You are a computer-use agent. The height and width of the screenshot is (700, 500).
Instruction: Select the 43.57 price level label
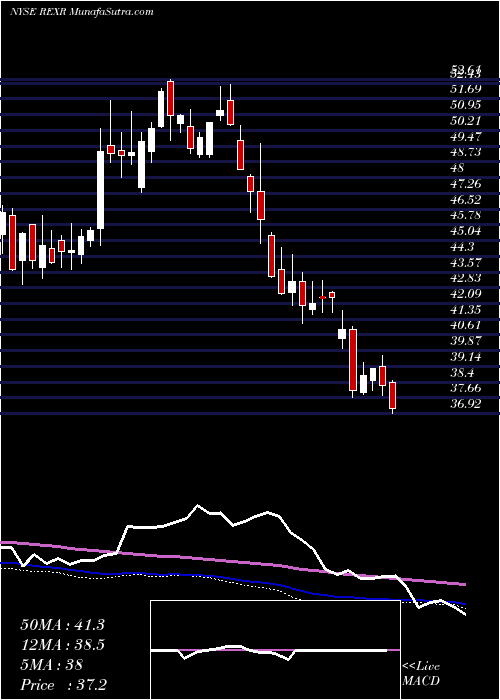coord(465,262)
